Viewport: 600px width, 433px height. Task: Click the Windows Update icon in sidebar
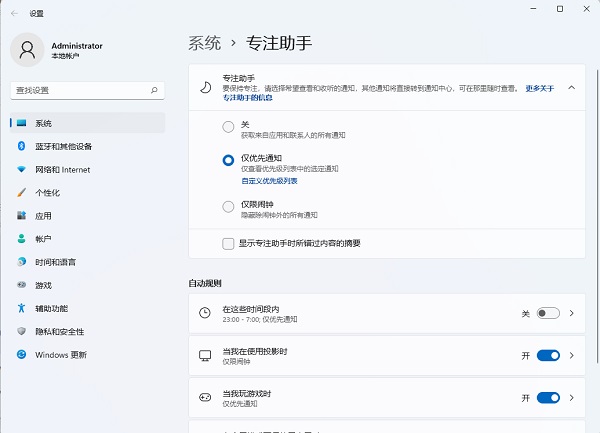(x=21, y=355)
